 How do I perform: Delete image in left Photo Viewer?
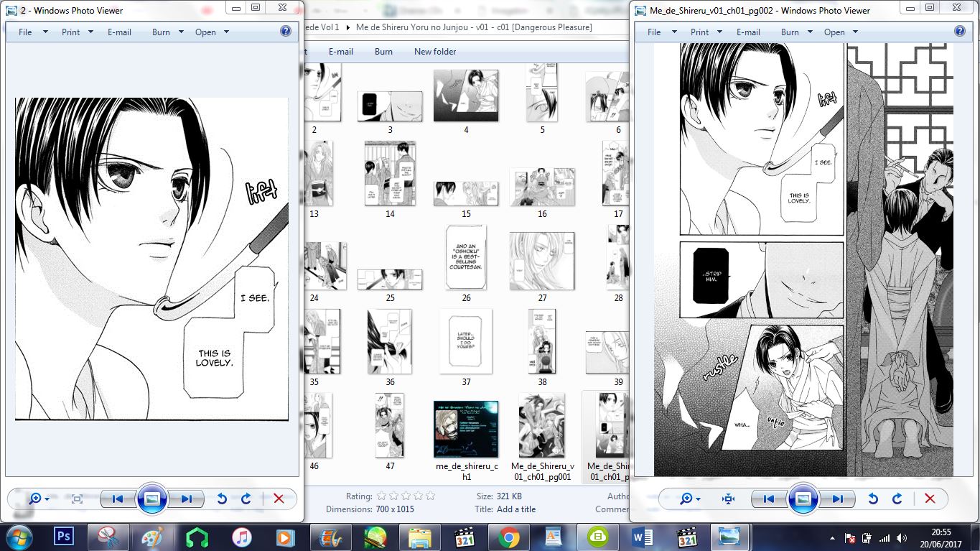click(x=279, y=499)
